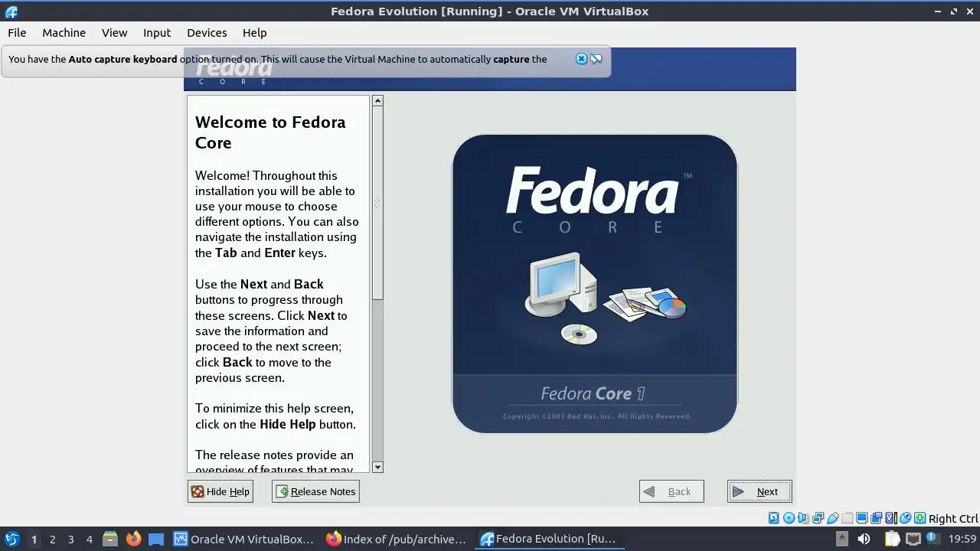Open the audio status indicator icon
The height and width of the screenshot is (551, 980).
(x=803, y=518)
